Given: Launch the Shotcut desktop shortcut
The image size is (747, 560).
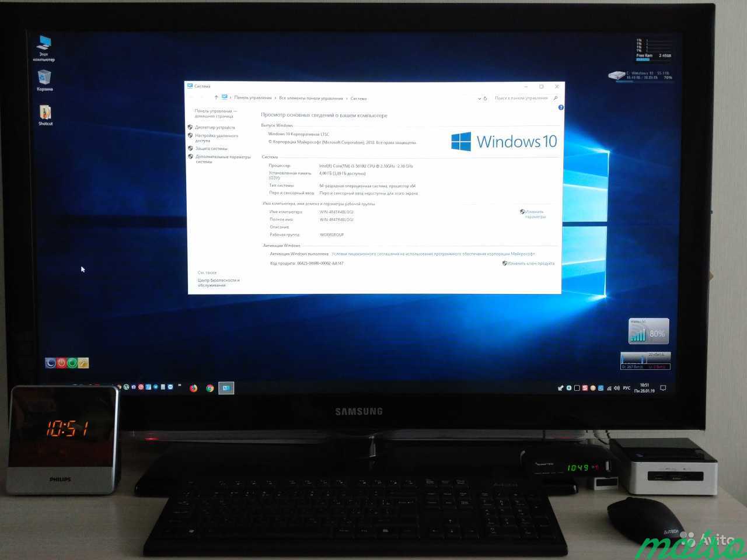Looking at the screenshot, I should [46, 115].
